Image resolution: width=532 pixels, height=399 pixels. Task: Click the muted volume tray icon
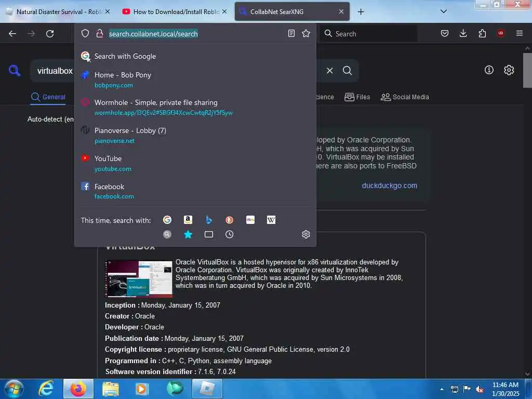tap(480, 390)
